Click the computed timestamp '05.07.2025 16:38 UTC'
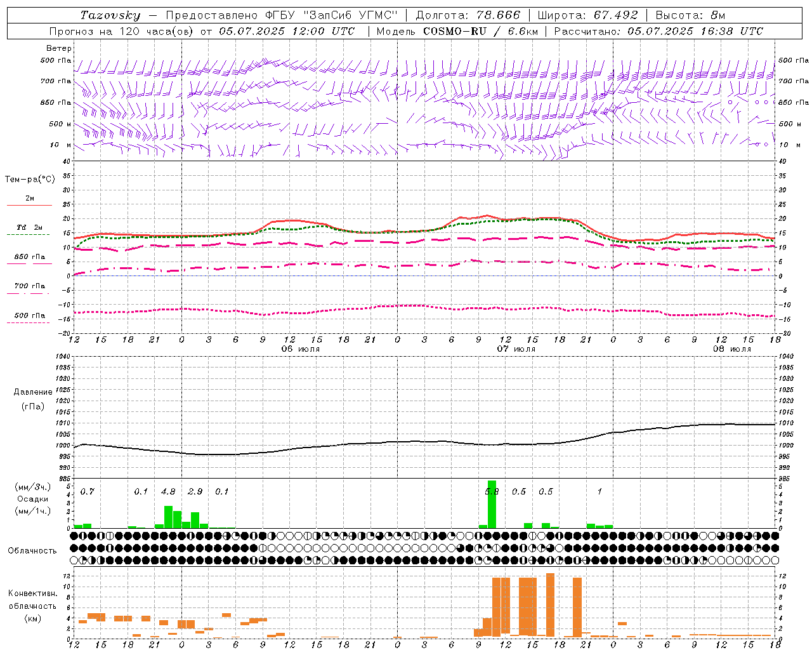The width and height of the screenshot is (812, 650). point(695,31)
